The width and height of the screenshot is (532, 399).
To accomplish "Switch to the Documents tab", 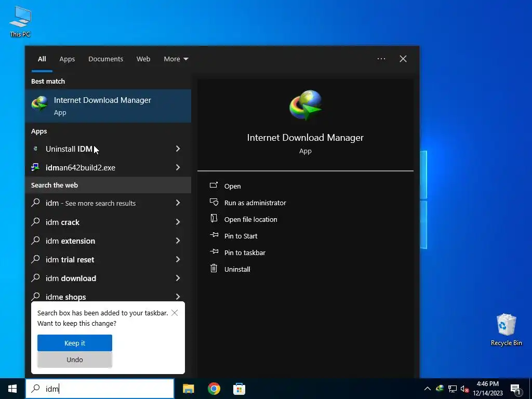I will (x=105, y=59).
